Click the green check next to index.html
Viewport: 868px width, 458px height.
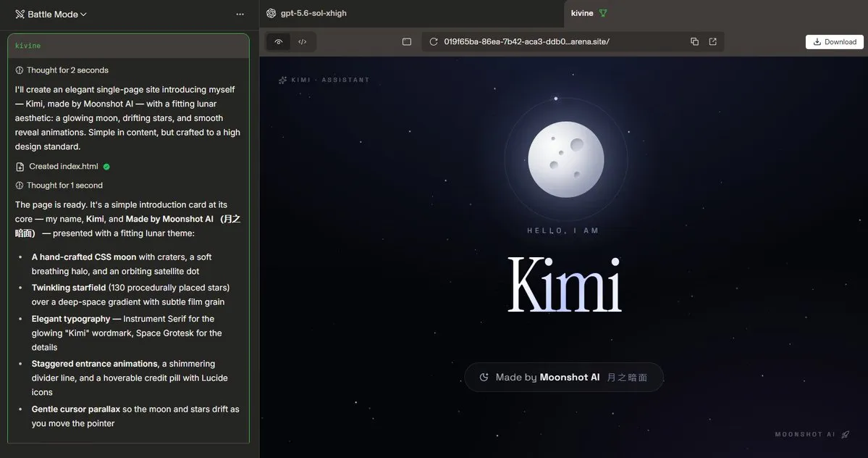(x=106, y=167)
